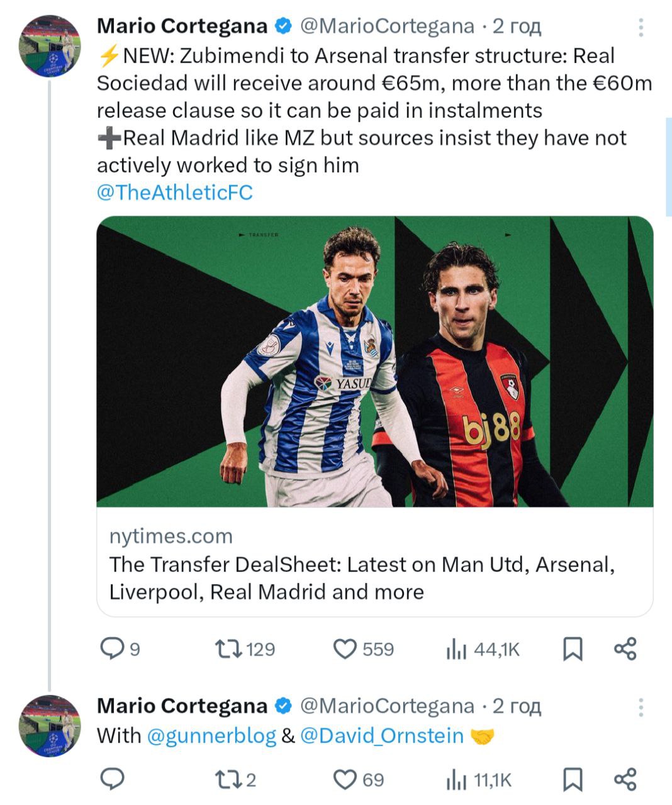The height and width of the screenshot is (805, 672).
Task: Open the @gunnerblog profile mention
Action: pos(211,735)
